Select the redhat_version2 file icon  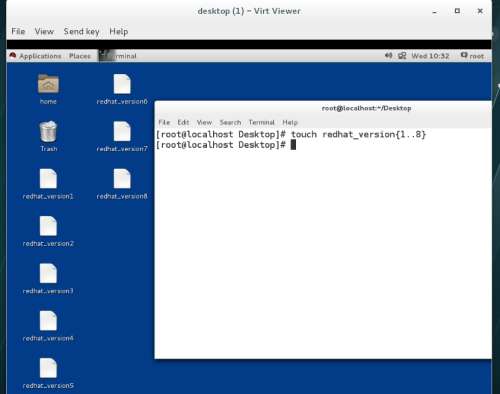coord(48,226)
